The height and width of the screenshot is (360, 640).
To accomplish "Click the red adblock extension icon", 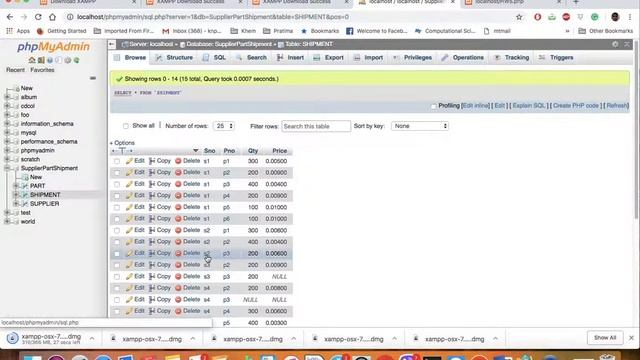I will (x=566, y=17).
